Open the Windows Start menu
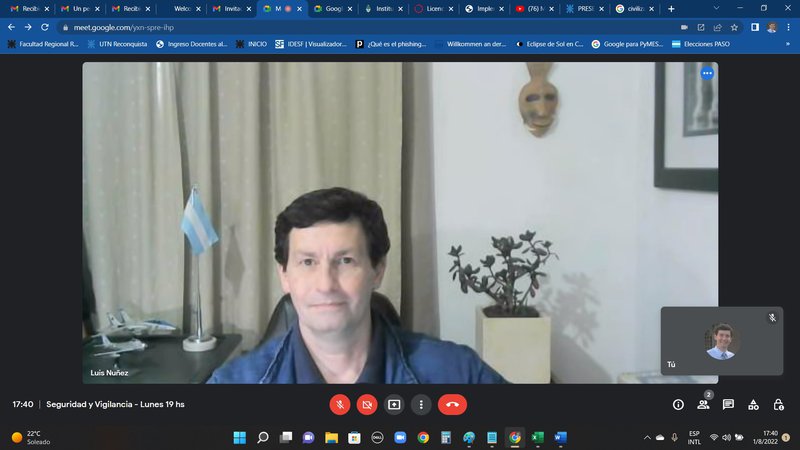The image size is (800, 450). tap(239, 437)
